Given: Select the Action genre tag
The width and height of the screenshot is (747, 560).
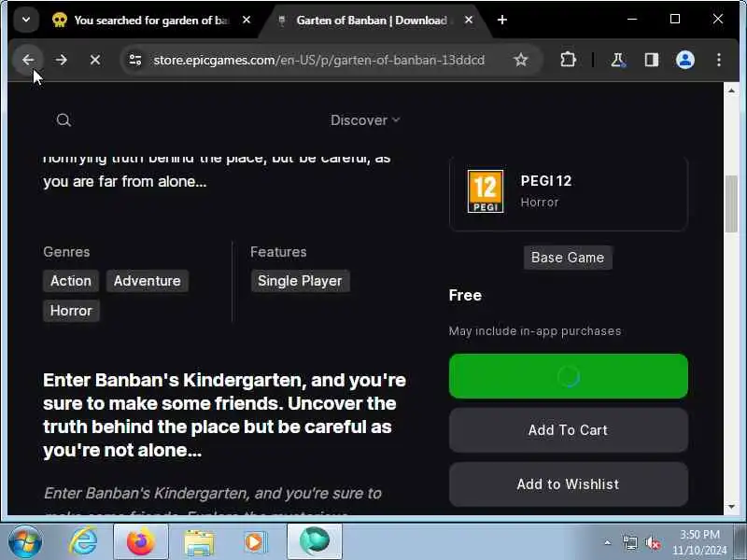Looking at the screenshot, I should pos(71,281).
